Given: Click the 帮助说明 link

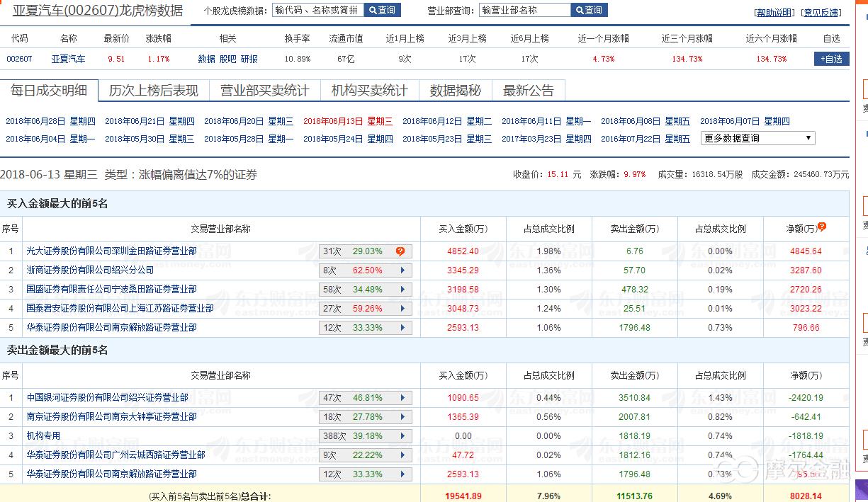Looking at the screenshot, I should (x=774, y=13).
